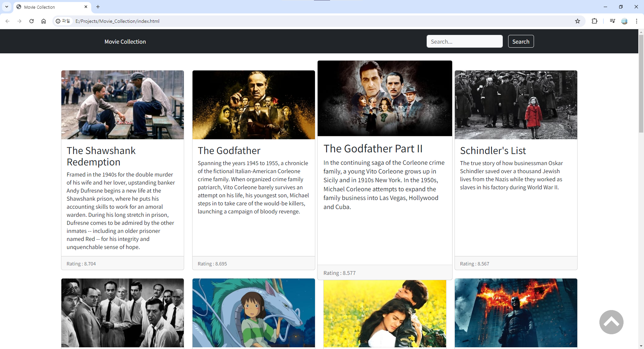
Task: Open the tab search chevron
Action: (x=6, y=7)
